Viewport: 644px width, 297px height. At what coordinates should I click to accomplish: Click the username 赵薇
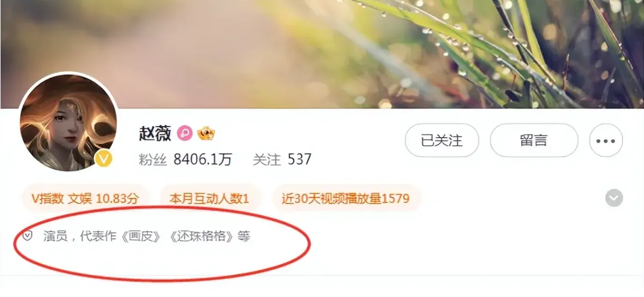click(155, 134)
